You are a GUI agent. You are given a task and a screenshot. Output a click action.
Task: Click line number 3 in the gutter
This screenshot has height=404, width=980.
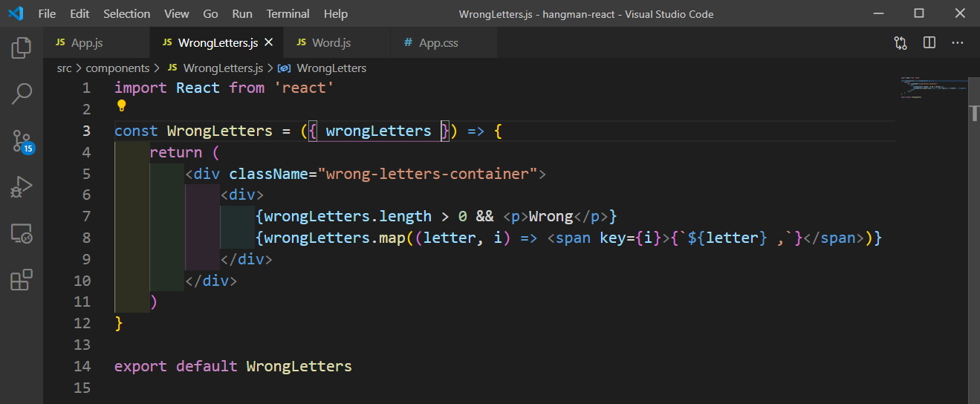coord(86,131)
